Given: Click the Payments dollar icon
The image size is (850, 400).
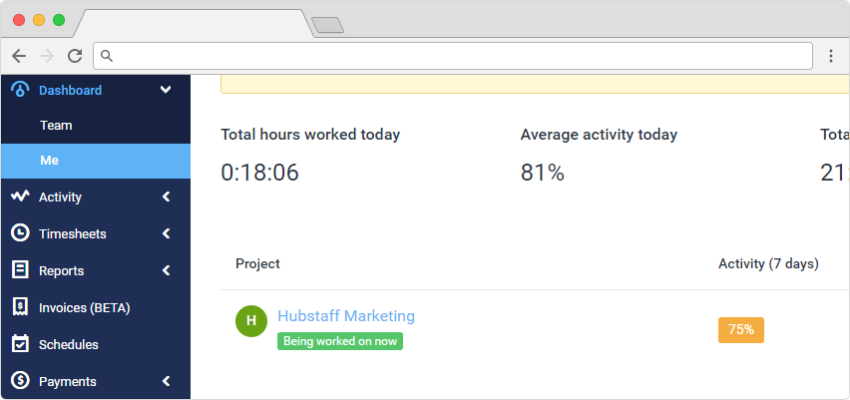Looking at the screenshot, I should 20,381.
